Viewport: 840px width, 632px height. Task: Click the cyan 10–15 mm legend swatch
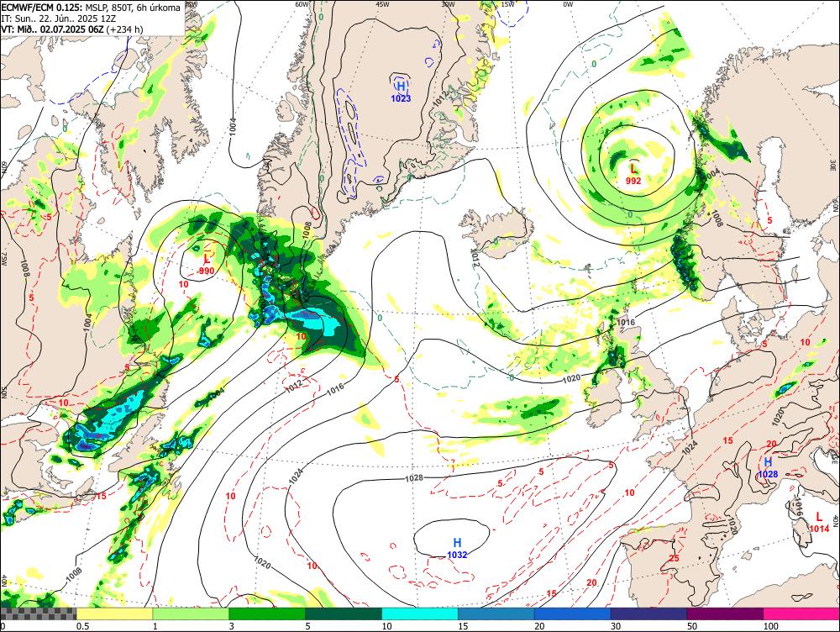click(420, 614)
